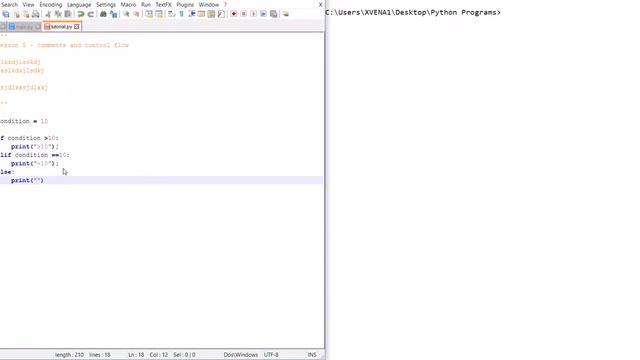Click the Close document toolbar icon
Viewport: 640px width, 360px height.
(16, 14)
